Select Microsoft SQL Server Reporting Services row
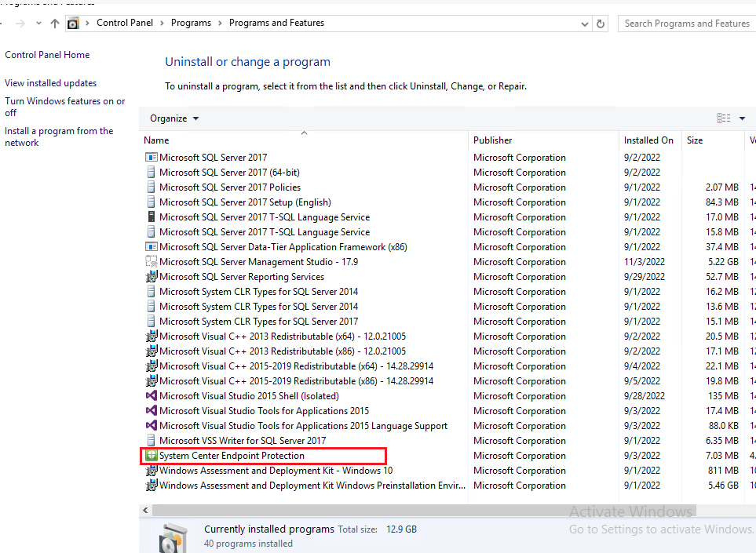Viewport: 756px width, 553px height. (448, 276)
